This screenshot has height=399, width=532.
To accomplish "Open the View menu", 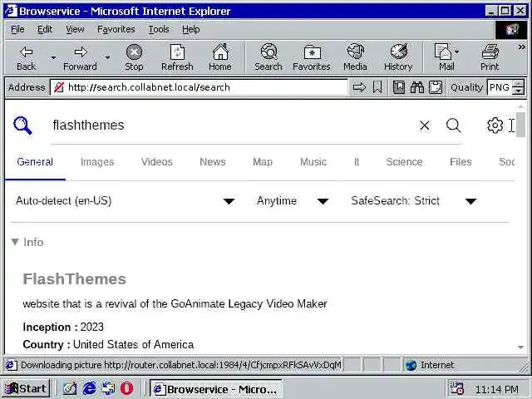I will 75,30.
